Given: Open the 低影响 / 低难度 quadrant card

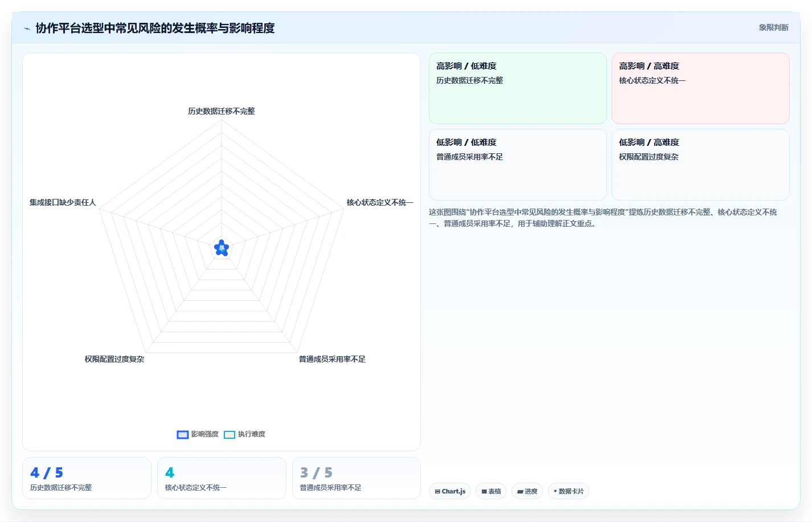Looking at the screenshot, I should (518, 165).
